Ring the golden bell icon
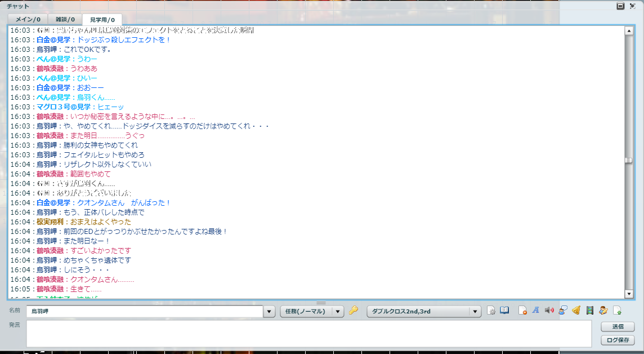Viewport: 644px width, 354px height. coord(576,311)
